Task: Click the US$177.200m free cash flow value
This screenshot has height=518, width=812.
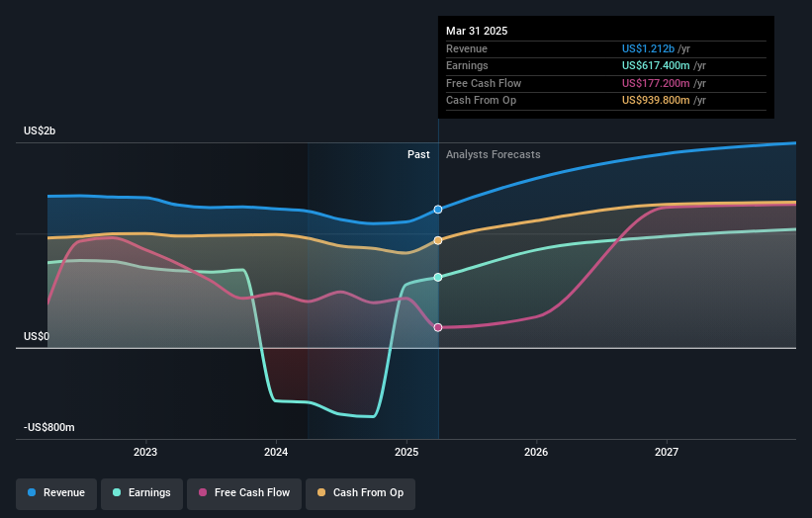Action: coord(656,83)
